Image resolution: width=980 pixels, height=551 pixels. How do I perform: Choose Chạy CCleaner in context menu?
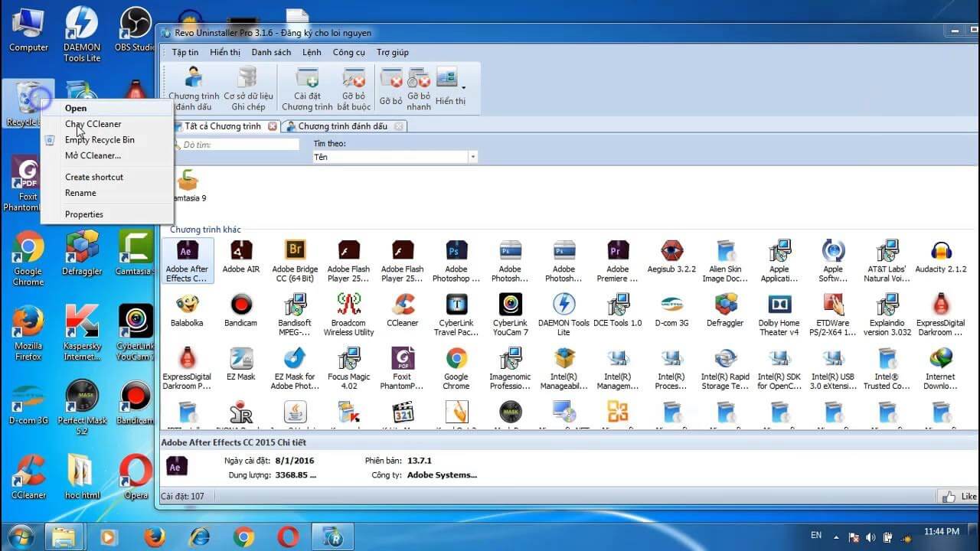click(106, 124)
